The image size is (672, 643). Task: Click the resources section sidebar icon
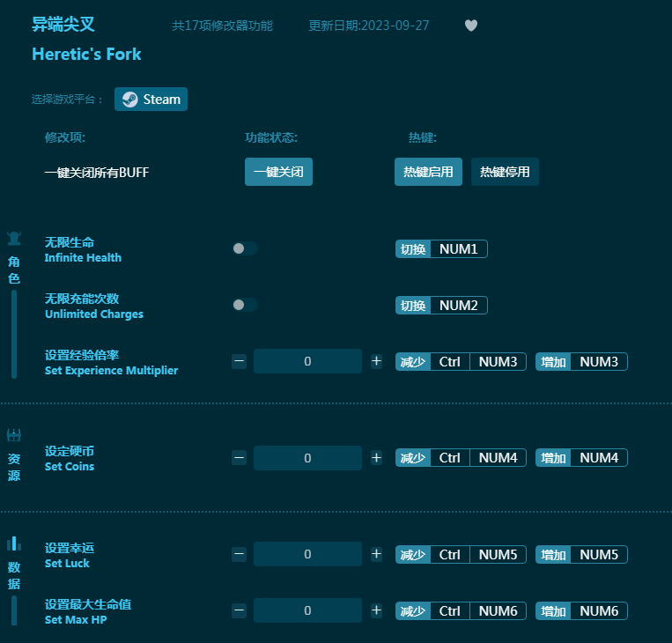pyautogui.click(x=14, y=435)
